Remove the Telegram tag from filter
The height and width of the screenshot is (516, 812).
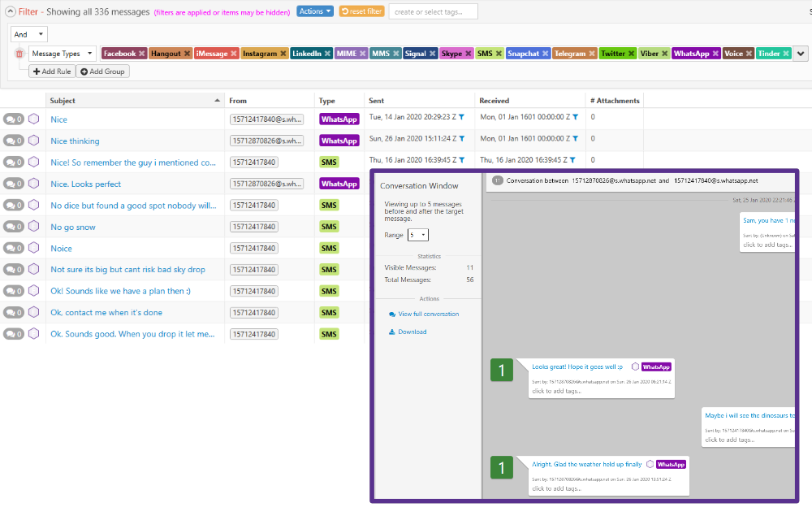(x=592, y=54)
